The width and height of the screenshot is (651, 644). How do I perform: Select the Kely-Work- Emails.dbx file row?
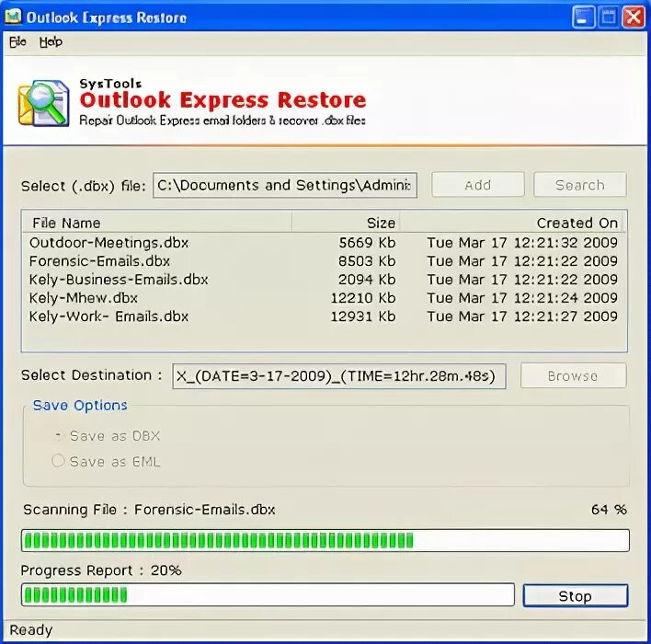324,316
